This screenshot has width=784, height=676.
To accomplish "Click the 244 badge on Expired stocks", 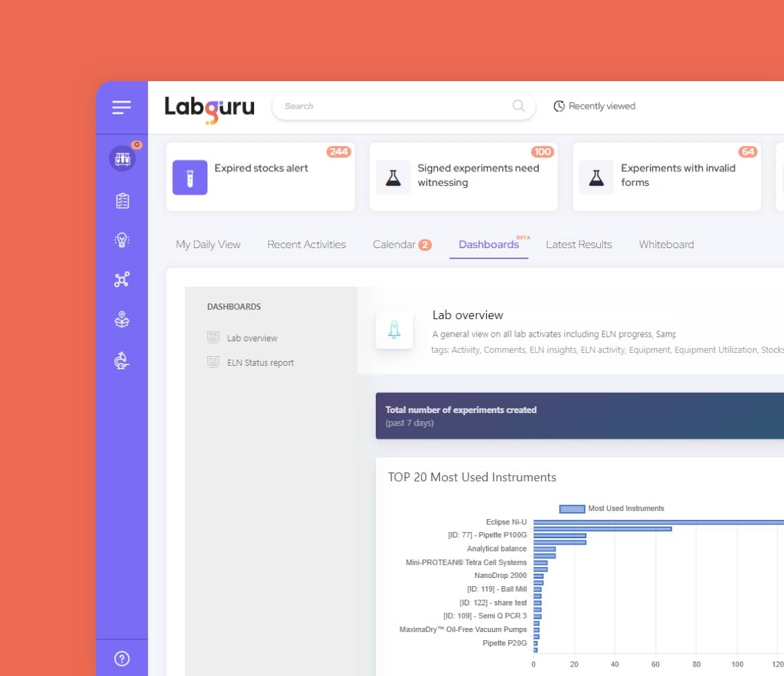I will tap(339, 151).
